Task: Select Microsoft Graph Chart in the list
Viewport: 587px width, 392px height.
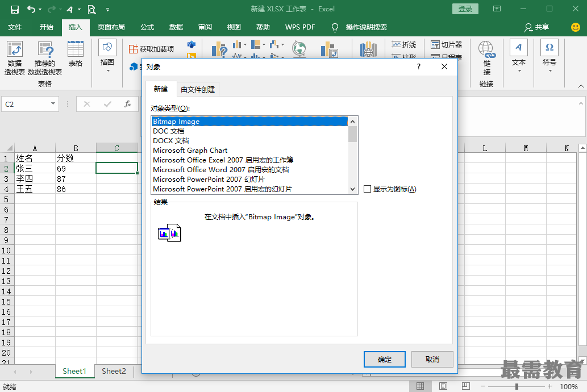Action: (249, 150)
